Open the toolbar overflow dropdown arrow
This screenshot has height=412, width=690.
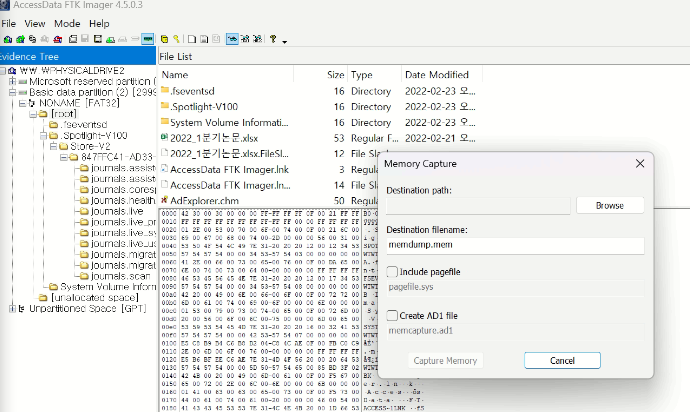point(285,42)
